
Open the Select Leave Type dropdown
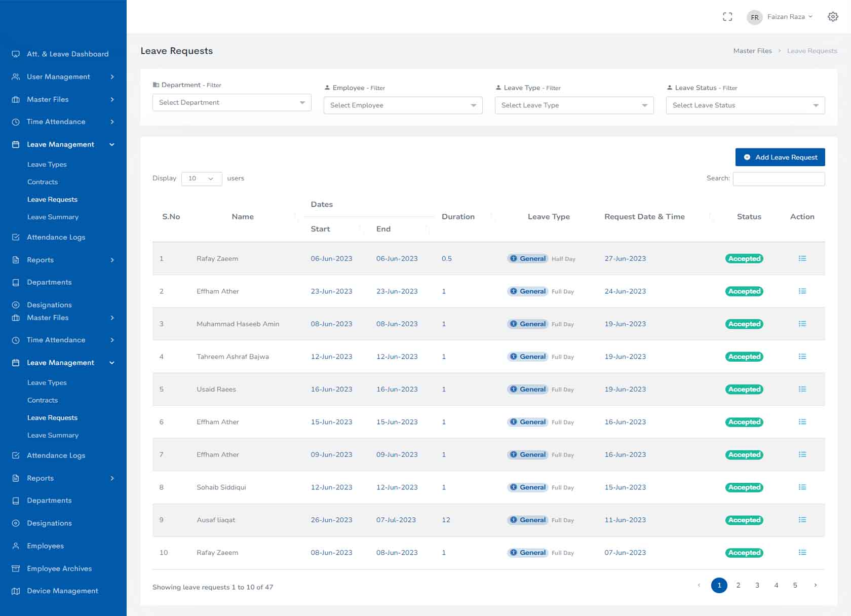point(574,105)
